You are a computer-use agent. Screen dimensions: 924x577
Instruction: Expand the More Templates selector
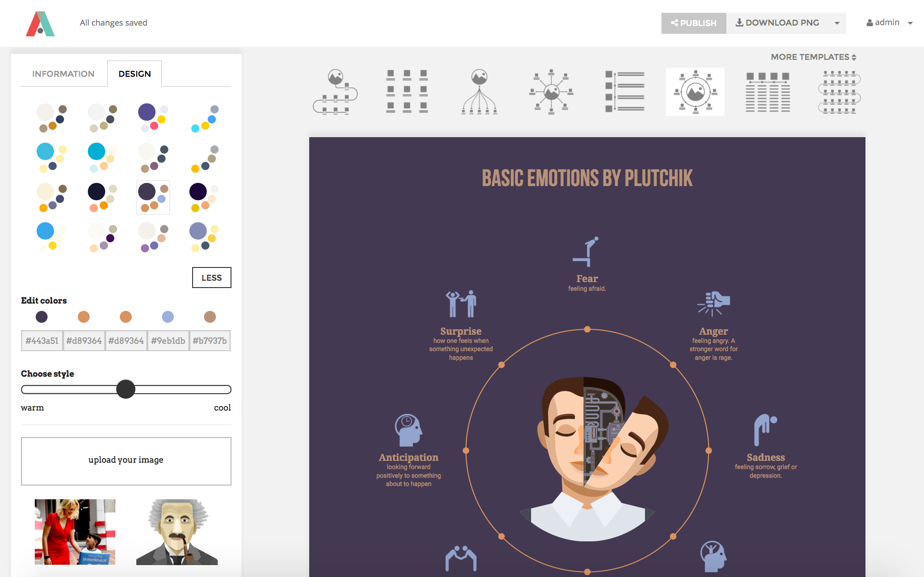coord(813,57)
